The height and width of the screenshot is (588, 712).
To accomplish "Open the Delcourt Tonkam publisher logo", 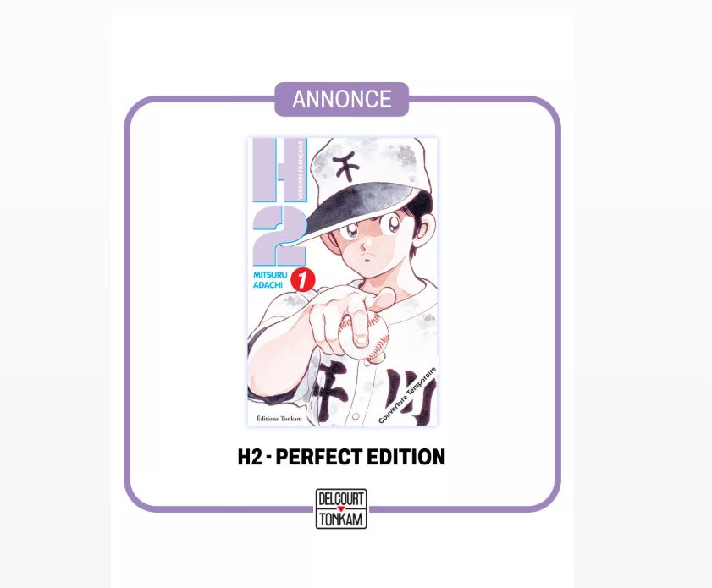I will pyautogui.click(x=341, y=508).
